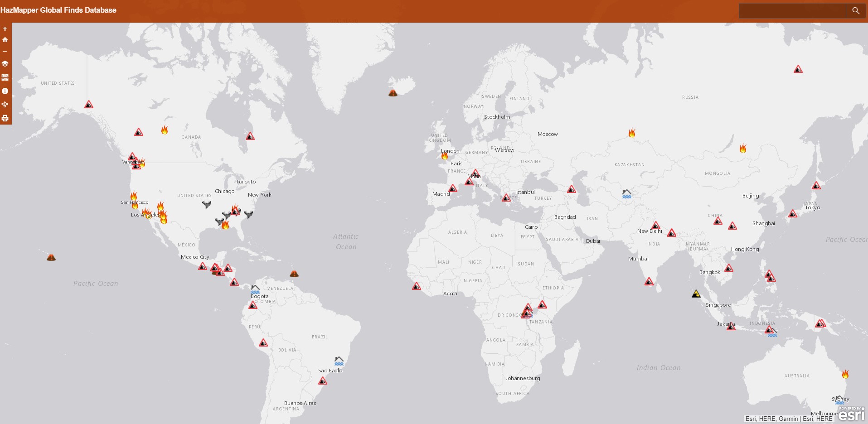The image size is (868, 424).
Task: Select the landslide marker in Alaska
Action: point(89,105)
